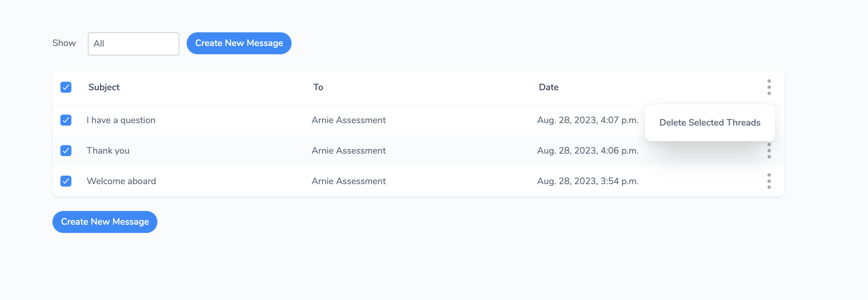
Task: Choose Delete Selected Threads from menu
Action: click(x=710, y=123)
